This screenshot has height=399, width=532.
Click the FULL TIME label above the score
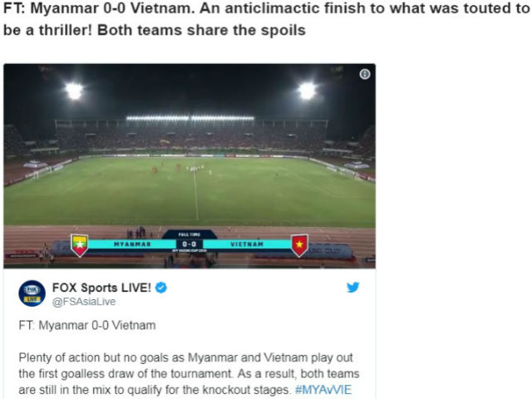pos(189,234)
